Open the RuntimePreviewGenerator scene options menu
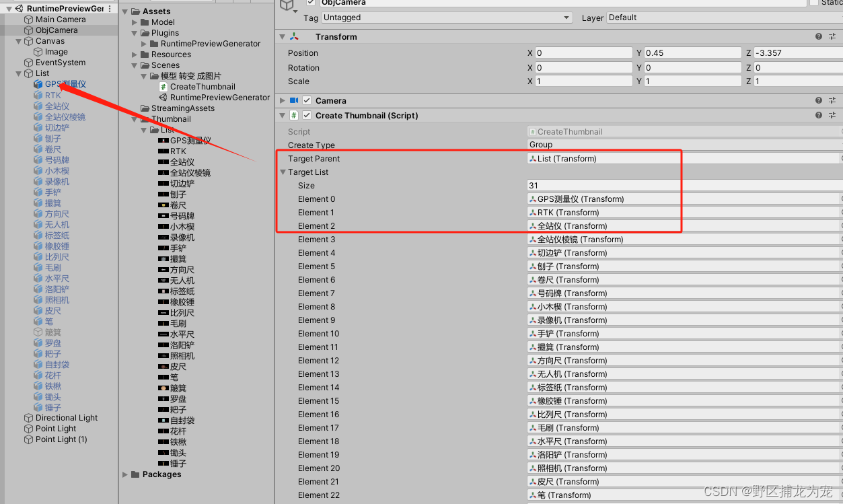This screenshot has height=504, width=843. pos(110,9)
